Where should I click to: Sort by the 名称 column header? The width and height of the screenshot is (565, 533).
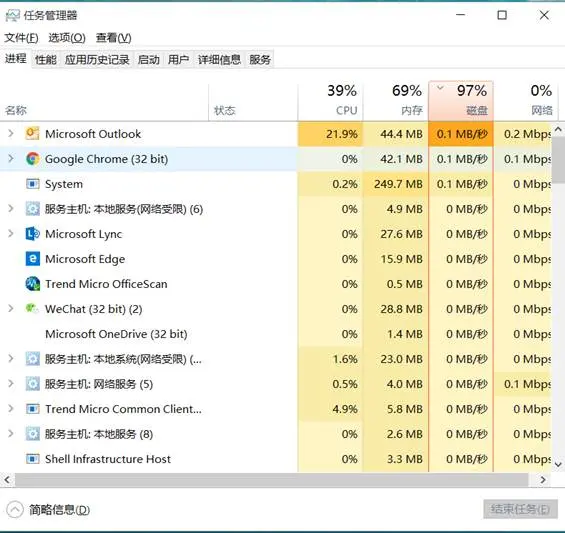pos(104,102)
